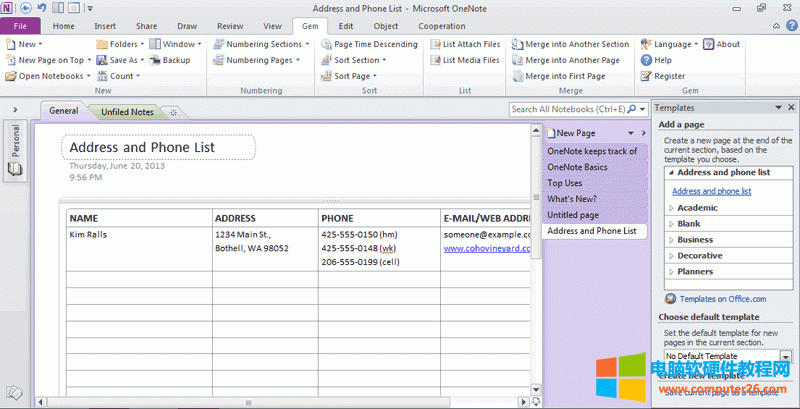Click List Attach Files icon

(436, 44)
